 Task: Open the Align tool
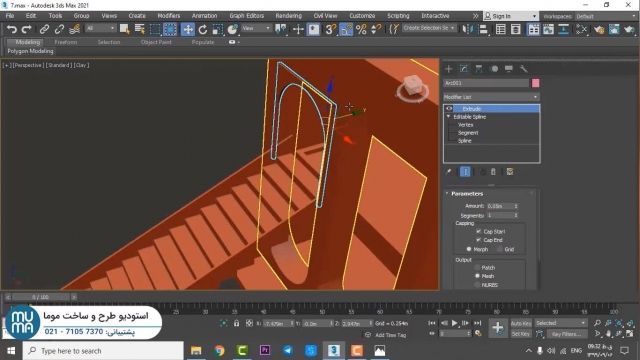484,29
